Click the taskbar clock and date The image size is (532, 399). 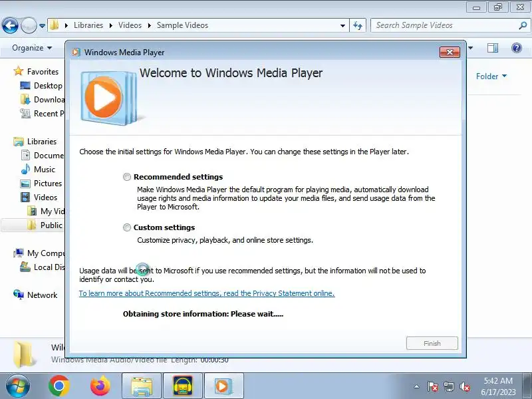(x=498, y=386)
